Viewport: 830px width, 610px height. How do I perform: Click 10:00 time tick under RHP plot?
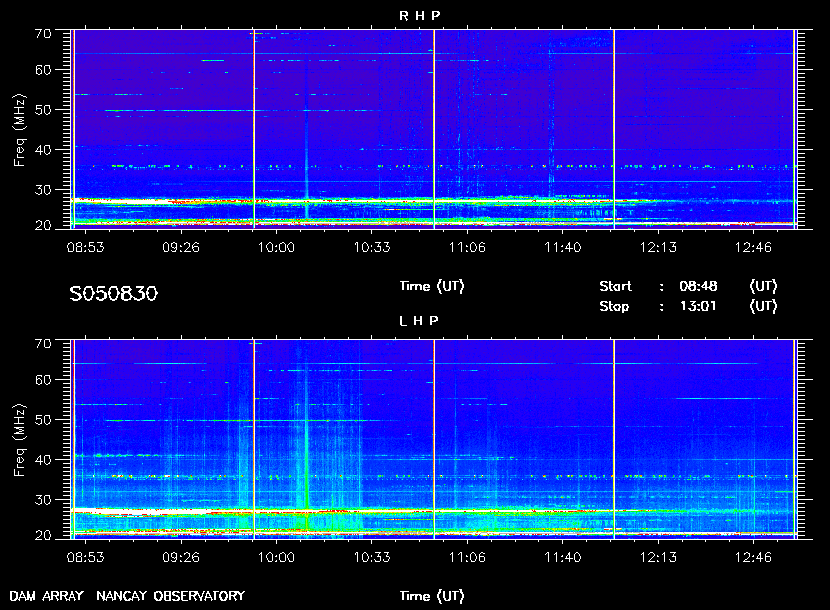[x=276, y=247]
